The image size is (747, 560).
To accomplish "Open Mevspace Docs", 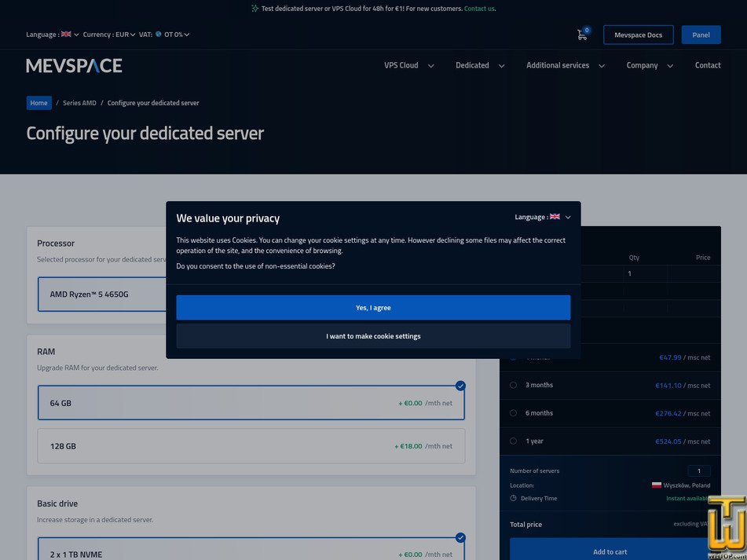I will pyautogui.click(x=639, y=35).
